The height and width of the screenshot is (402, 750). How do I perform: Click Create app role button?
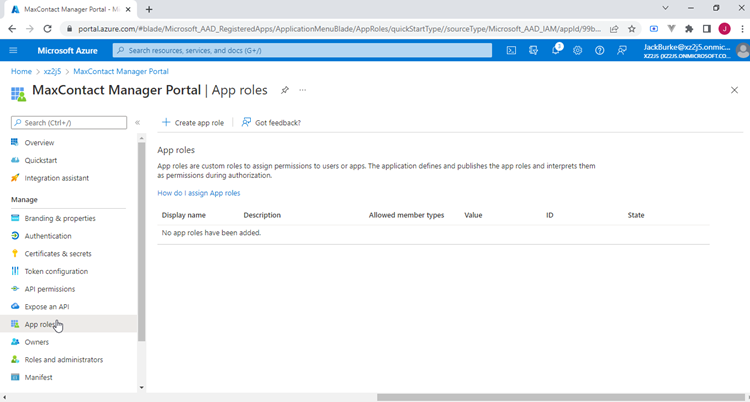(193, 123)
